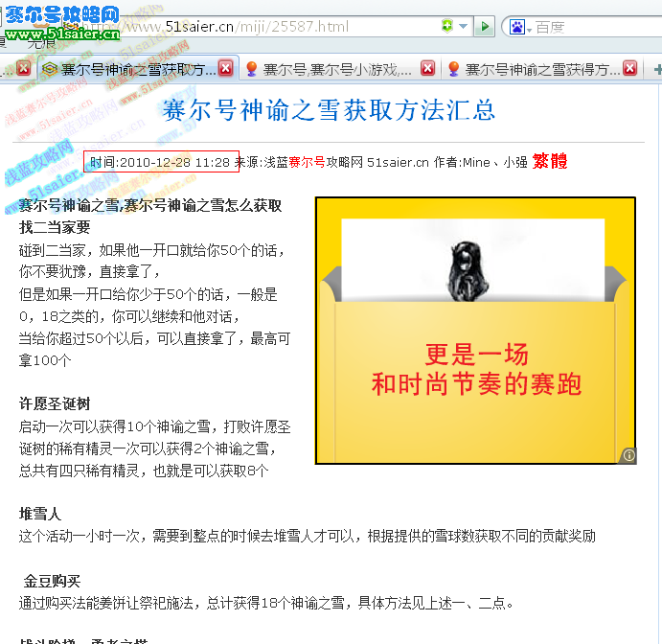Click the red 赛尔号 link in source line
662x644 pixels.
(307, 162)
